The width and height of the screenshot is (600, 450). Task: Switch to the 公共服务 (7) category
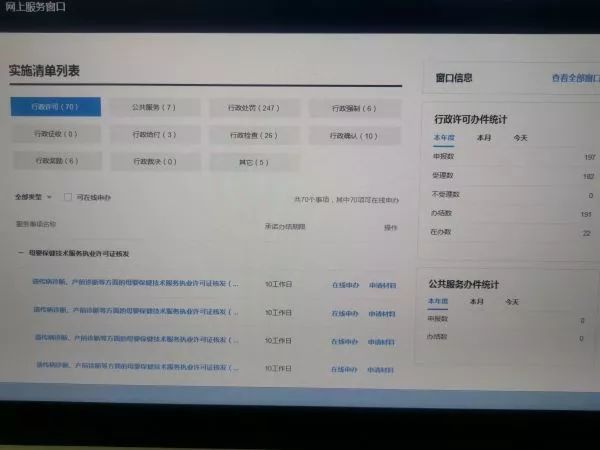153,107
